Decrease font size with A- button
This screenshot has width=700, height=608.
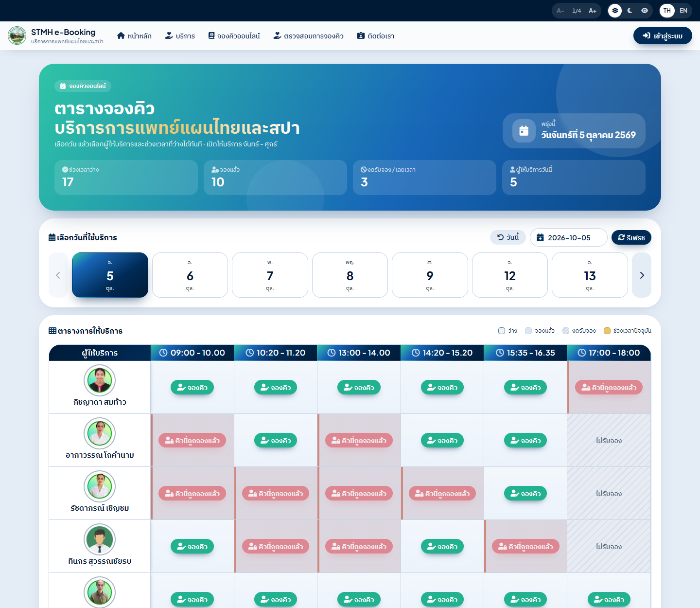[x=560, y=11]
